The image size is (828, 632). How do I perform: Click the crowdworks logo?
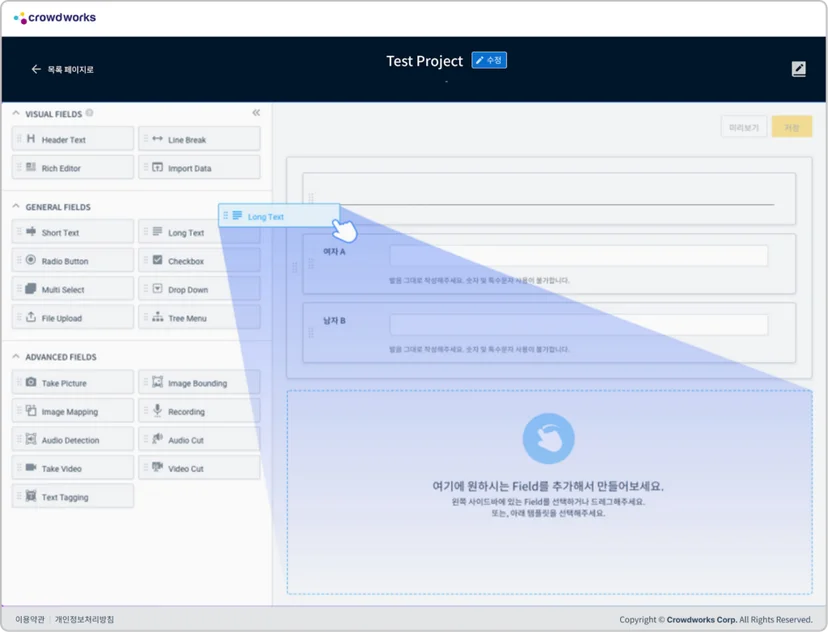pos(55,18)
